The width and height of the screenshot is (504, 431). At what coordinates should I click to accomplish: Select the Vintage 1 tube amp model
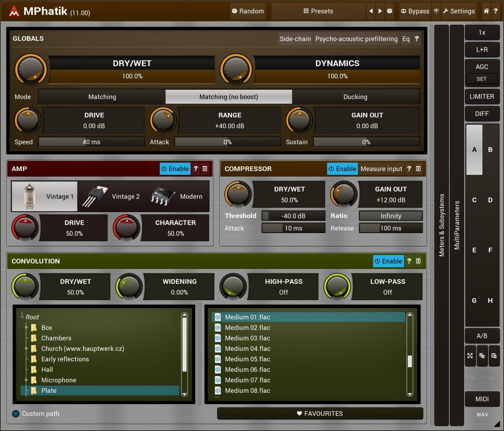pyautogui.click(x=45, y=196)
